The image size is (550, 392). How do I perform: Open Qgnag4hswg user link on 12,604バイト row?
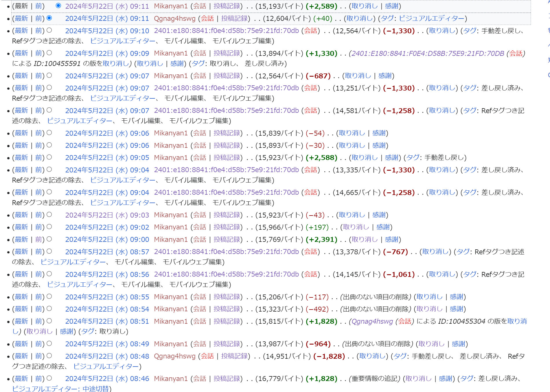click(x=175, y=19)
